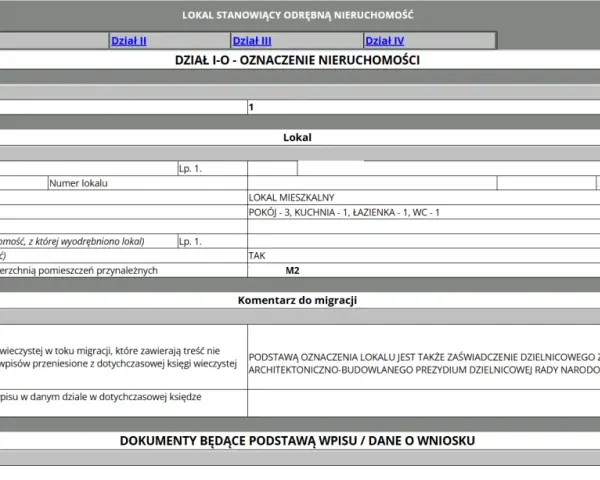
Task: Click the M2 unit cell
Action: pyautogui.click(x=424, y=270)
